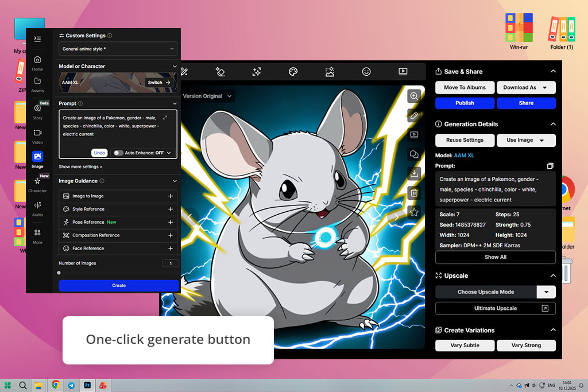Collapse the Create Variations section

tap(553, 330)
